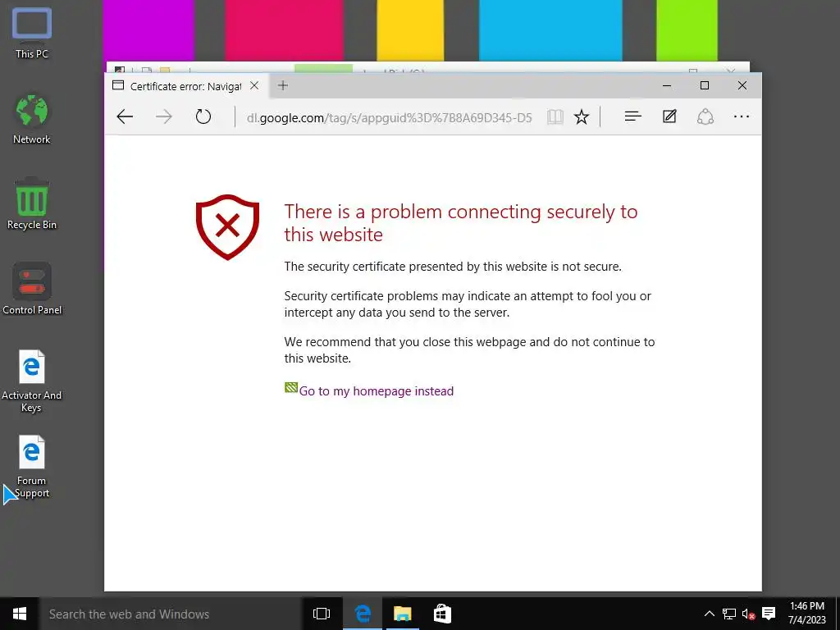
Task: Click the Search the web and Windows box
Action: click(x=171, y=614)
